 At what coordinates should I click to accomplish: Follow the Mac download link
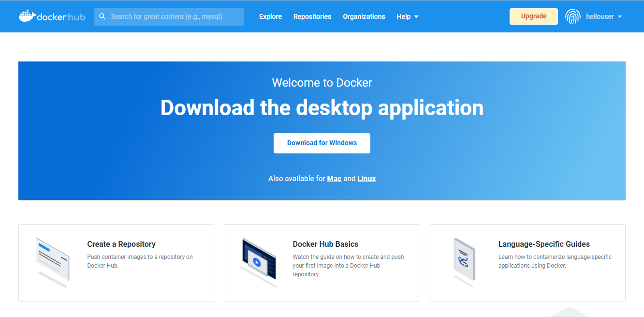tap(334, 179)
